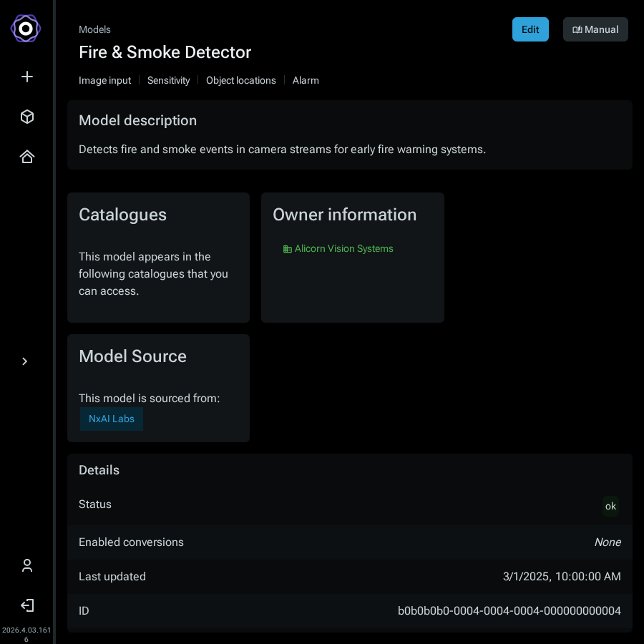This screenshot has height=644, width=644.
Task: Click the logout icon
Action: [27, 605]
